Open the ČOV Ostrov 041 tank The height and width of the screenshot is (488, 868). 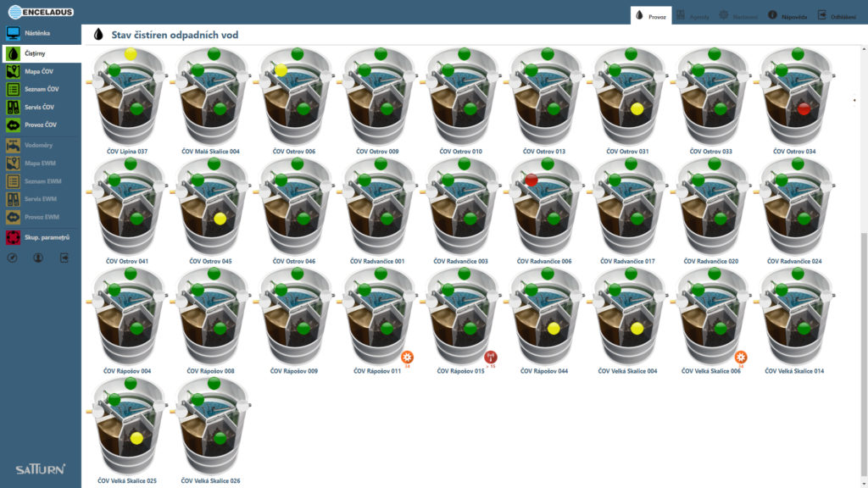pyautogui.click(x=127, y=207)
